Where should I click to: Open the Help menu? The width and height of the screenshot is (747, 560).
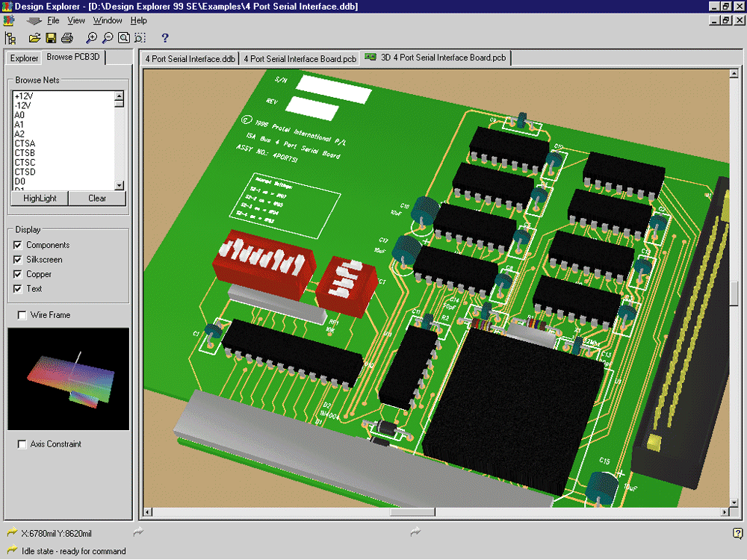click(x=139, y=20)
